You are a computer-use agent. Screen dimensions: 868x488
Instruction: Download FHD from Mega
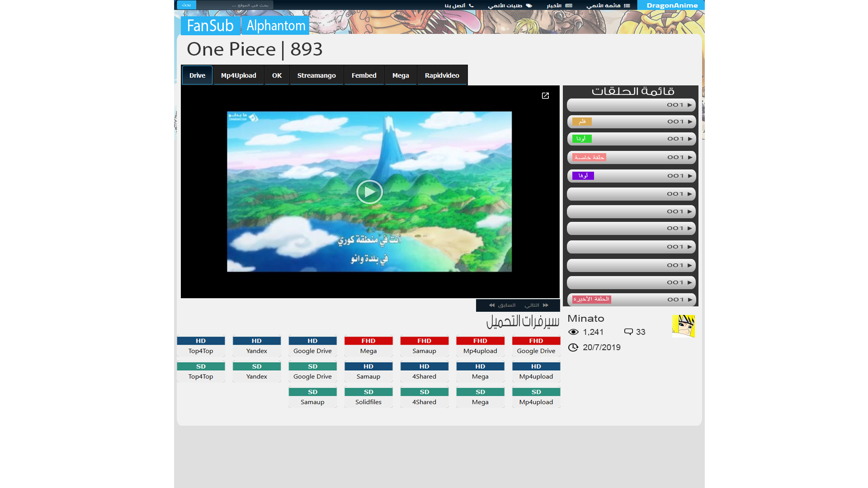point(368,346)
